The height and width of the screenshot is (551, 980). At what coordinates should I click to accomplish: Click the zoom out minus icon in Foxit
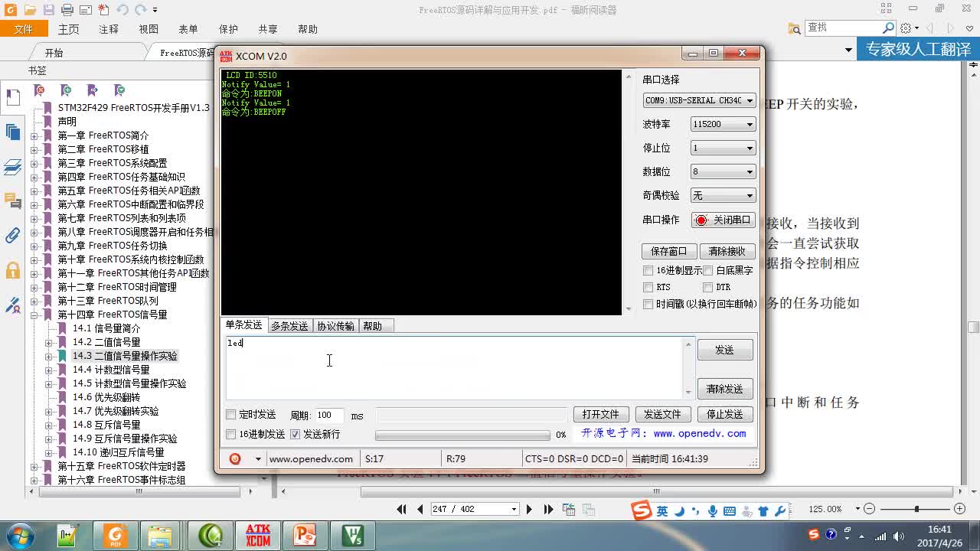[869, 509]
